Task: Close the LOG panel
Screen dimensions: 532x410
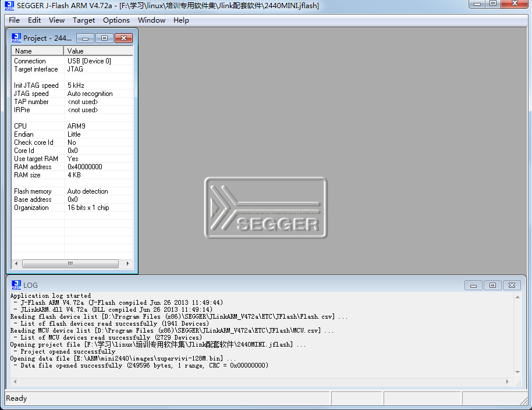Action: [512, 285]
